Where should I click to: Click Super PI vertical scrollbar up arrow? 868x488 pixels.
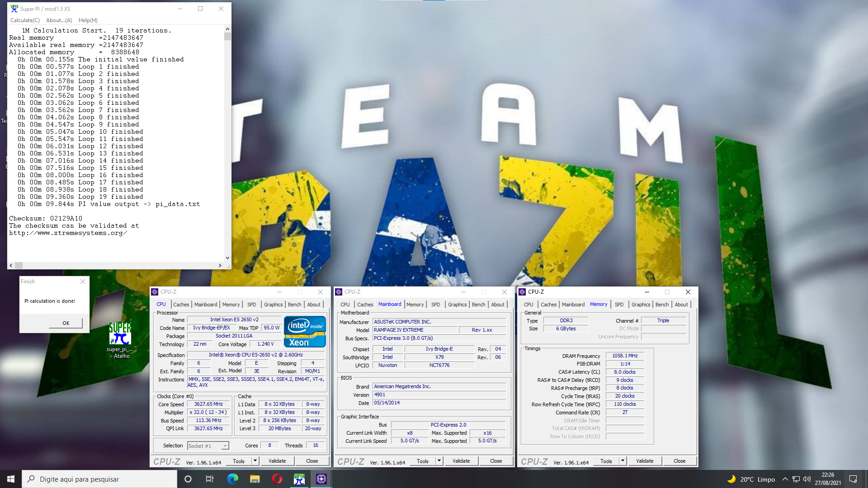pos(227,29)
